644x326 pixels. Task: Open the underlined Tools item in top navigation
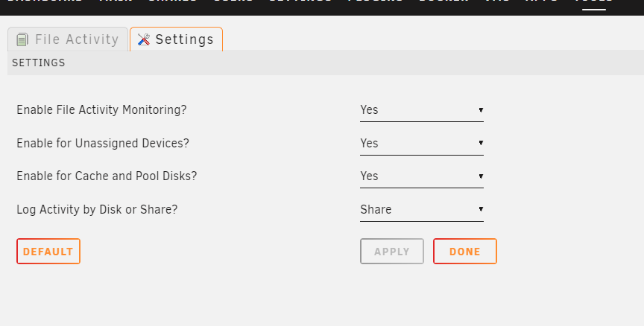tap(593, 2)
